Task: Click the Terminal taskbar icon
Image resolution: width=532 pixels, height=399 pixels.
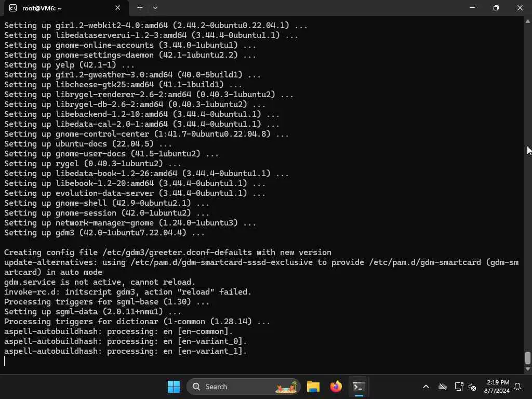Action: point(358,387)
